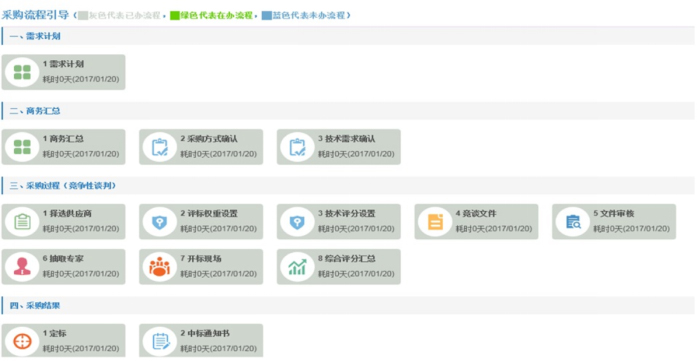
Task: Open the clipboard-check icon for 技术需求确认
Action: coord(297,147)
